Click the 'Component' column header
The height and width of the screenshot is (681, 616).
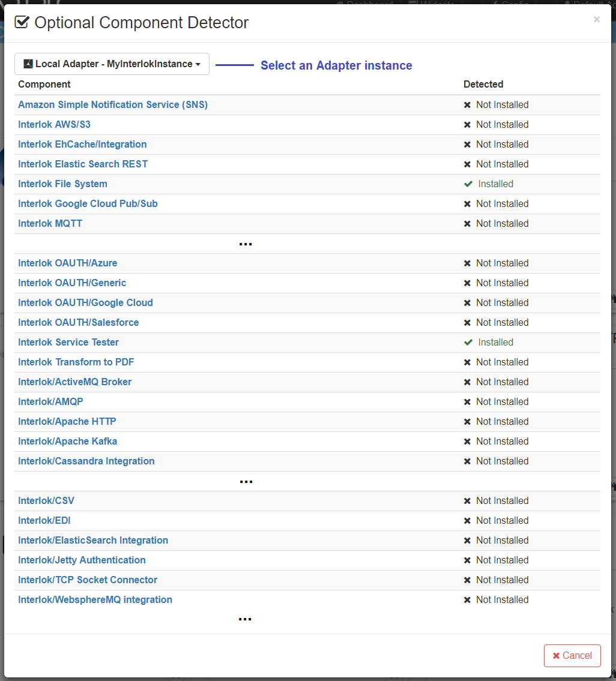tap(44, 84)
